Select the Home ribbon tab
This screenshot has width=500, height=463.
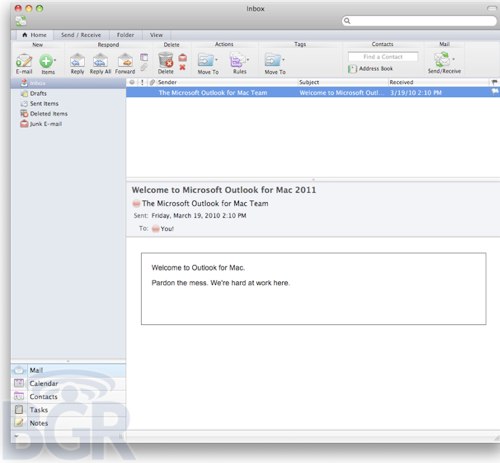(34, 35)
